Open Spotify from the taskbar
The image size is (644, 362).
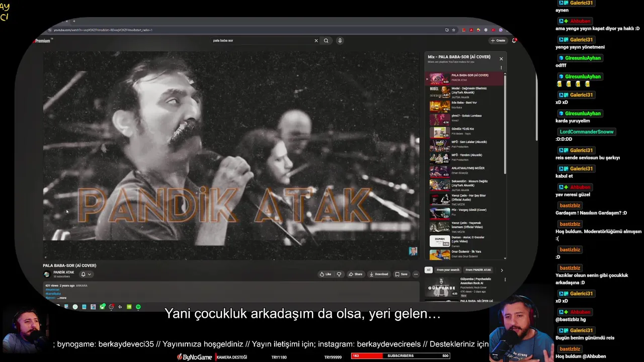pos(138,307)
